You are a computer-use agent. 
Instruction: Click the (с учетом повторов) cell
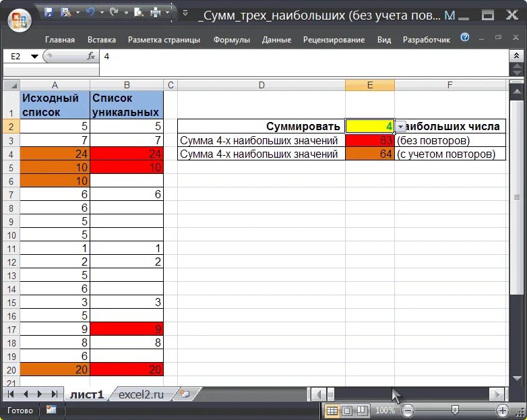coord(450,154)
